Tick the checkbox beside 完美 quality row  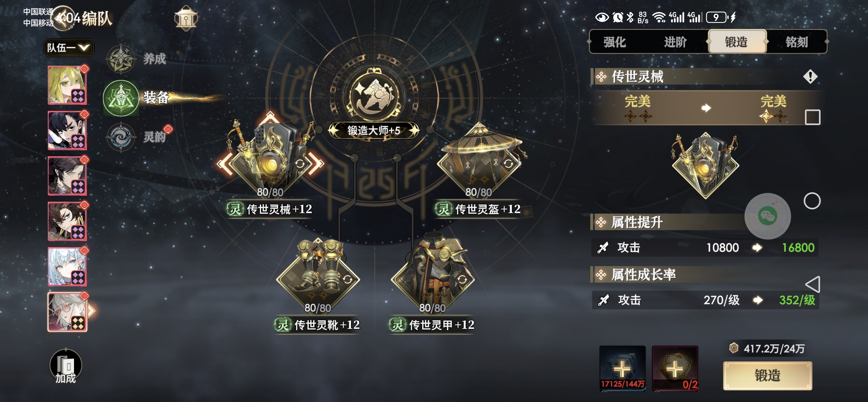coord(812,117)
